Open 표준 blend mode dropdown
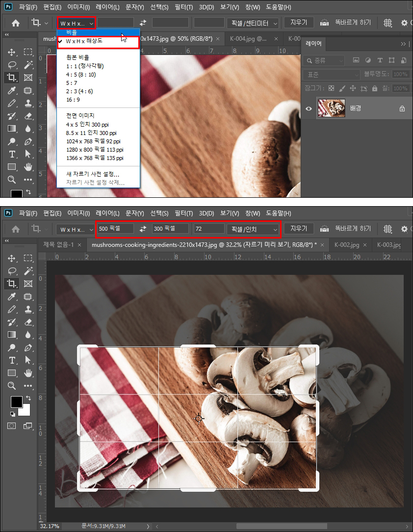The width and height of the screenshot is (413, 532). [x=331, y=74]
